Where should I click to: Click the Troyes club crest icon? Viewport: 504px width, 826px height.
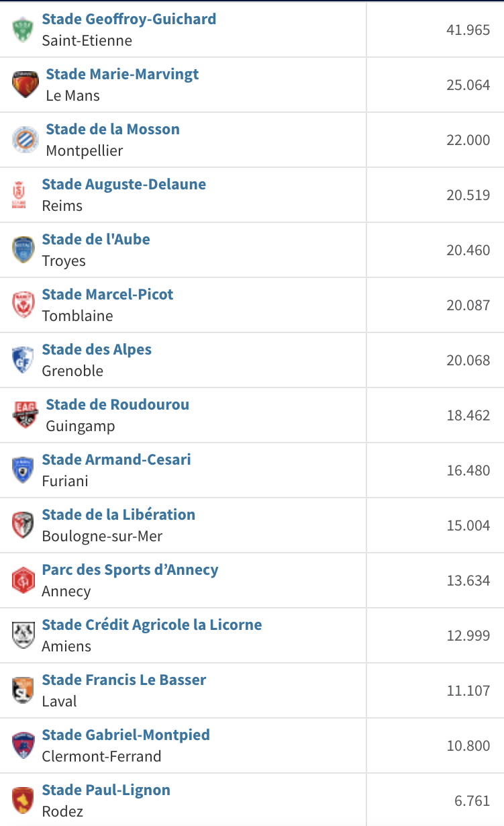(x=23, y=250)
